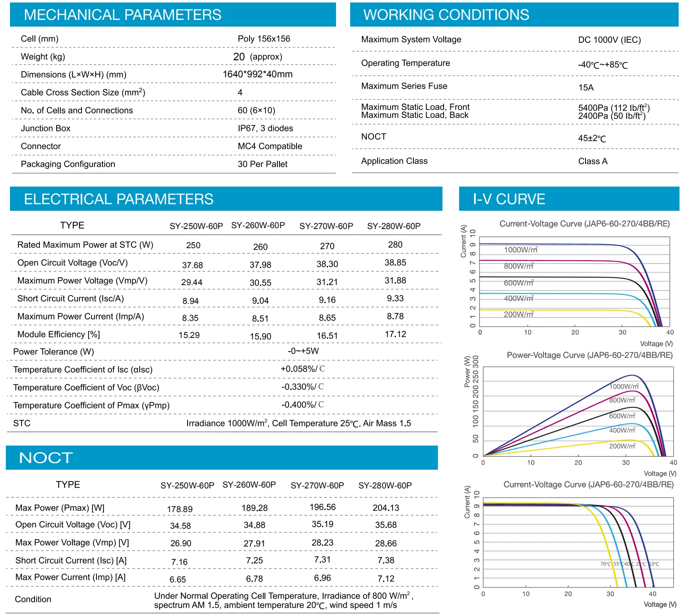Screen dimensions: 682x616
Task: Click the module efficiency value 15.29
Action: pyautogui.click(x=189, y=335)
